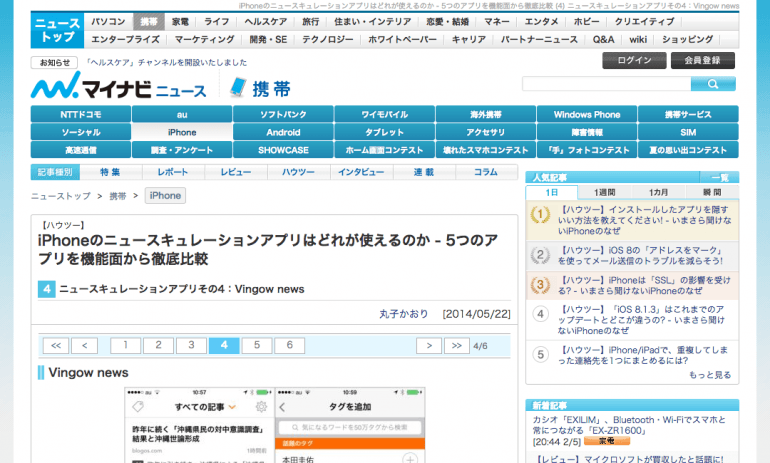Switch popular articles to 瞬間 tab
The height and width of the screenshot is (463, 770).
tap(712, 192)
